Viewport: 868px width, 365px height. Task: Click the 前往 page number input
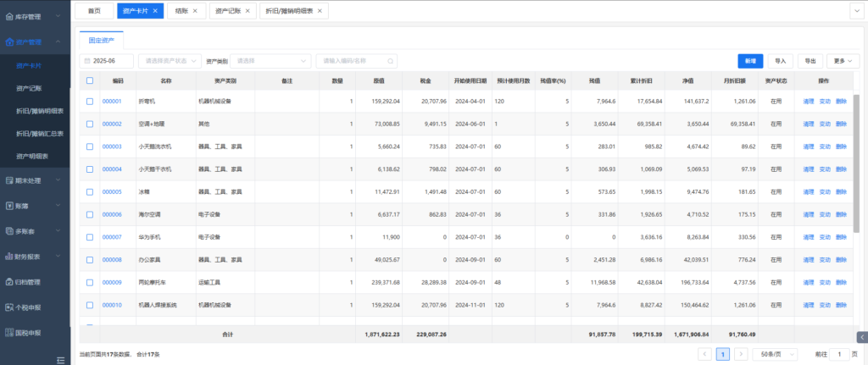point(839,354)
